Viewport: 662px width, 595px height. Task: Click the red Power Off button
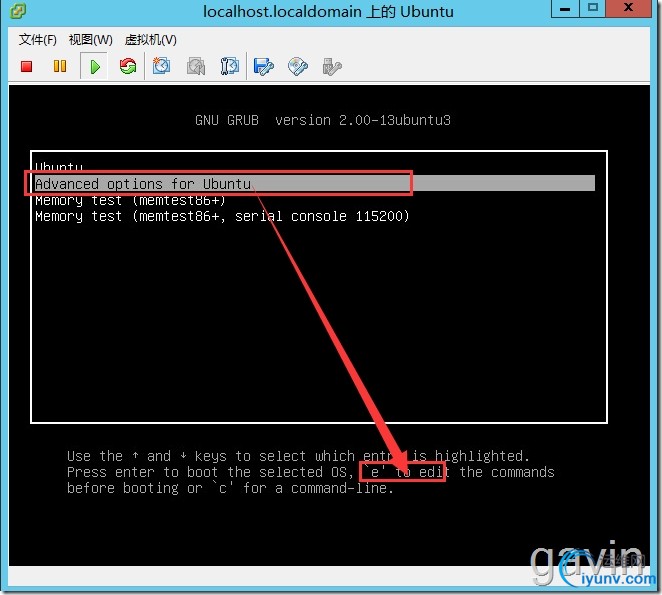[x=27, y=66]
